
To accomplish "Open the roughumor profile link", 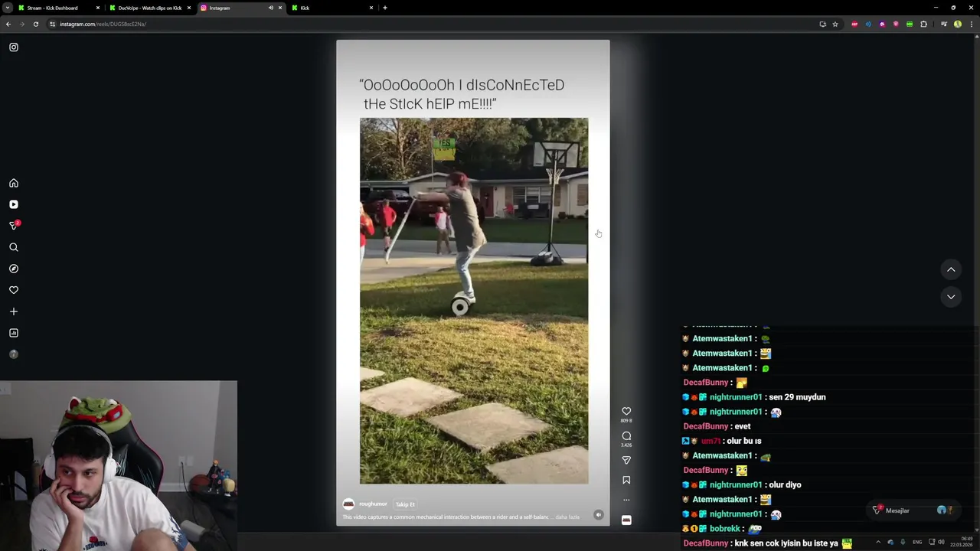I will coord(373,504).
